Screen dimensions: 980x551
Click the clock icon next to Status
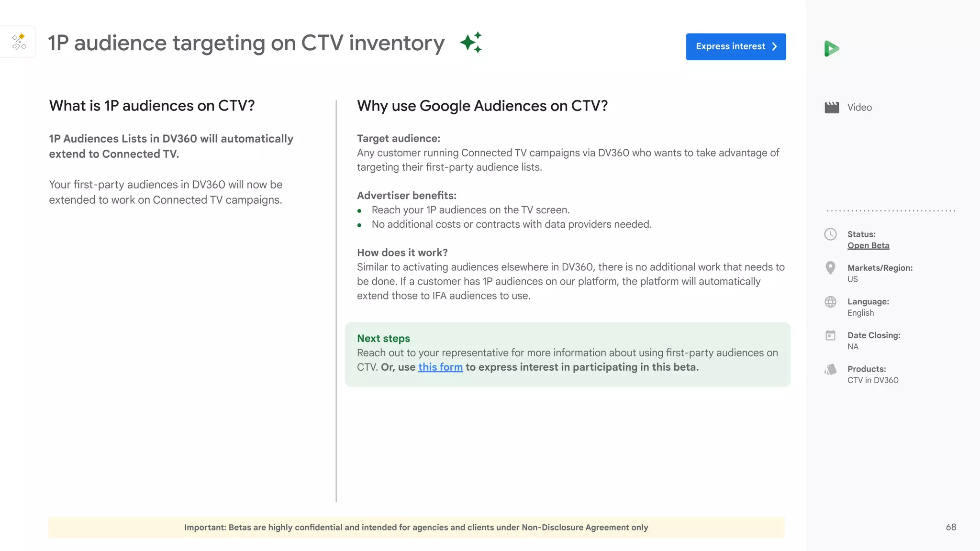830,234
